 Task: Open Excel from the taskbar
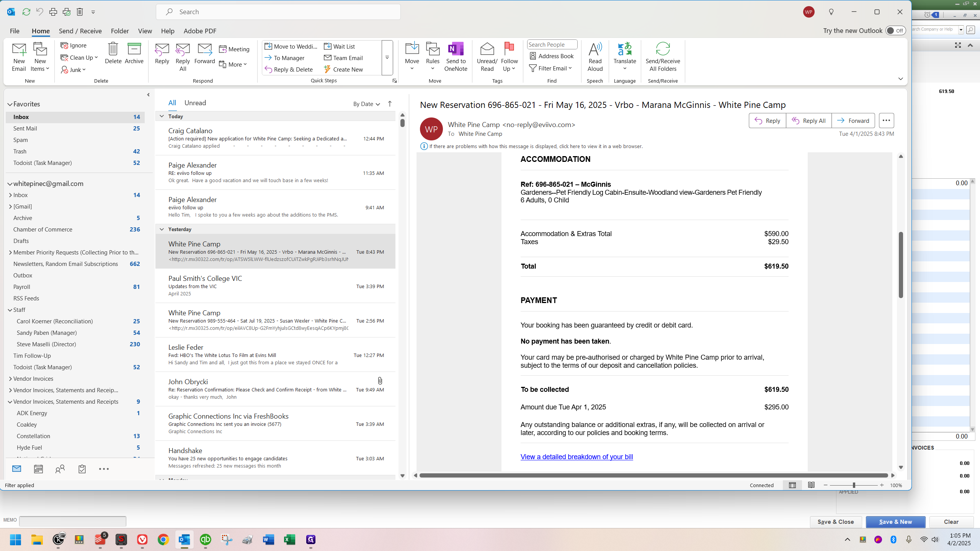(x=289, y=540)
